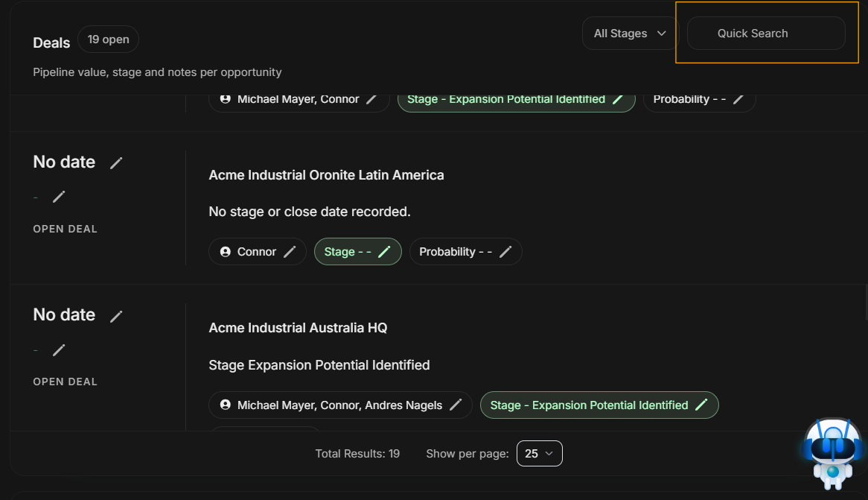Edit owners Michael Mayer, Connor, Andres Nagels pencil
The width and height of the screenshot is (868, 500).
coord(456,405)
